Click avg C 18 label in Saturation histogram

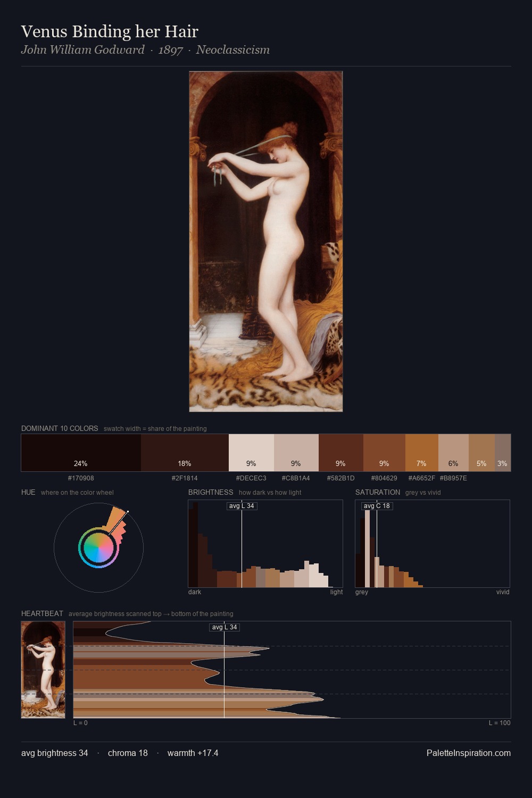377,506
